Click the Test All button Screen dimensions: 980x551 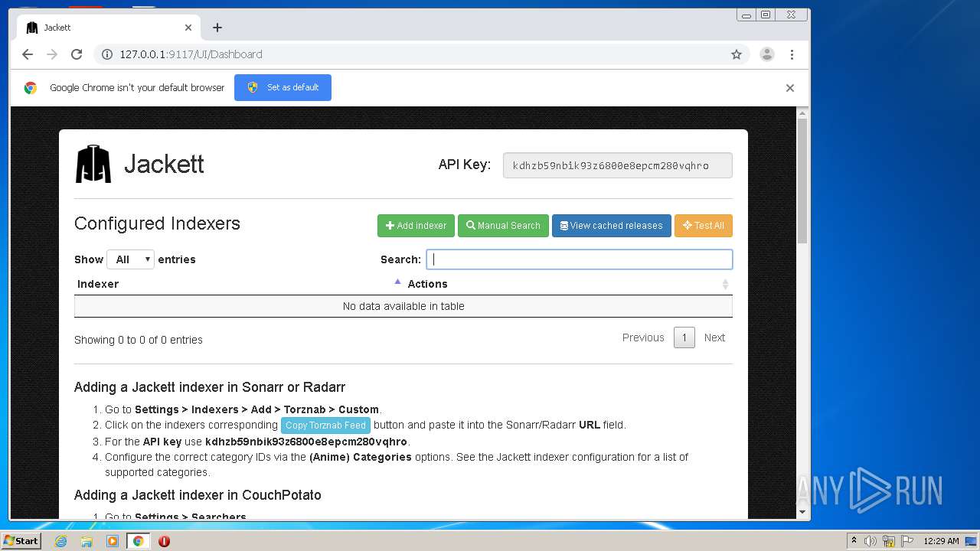[704, 226]
